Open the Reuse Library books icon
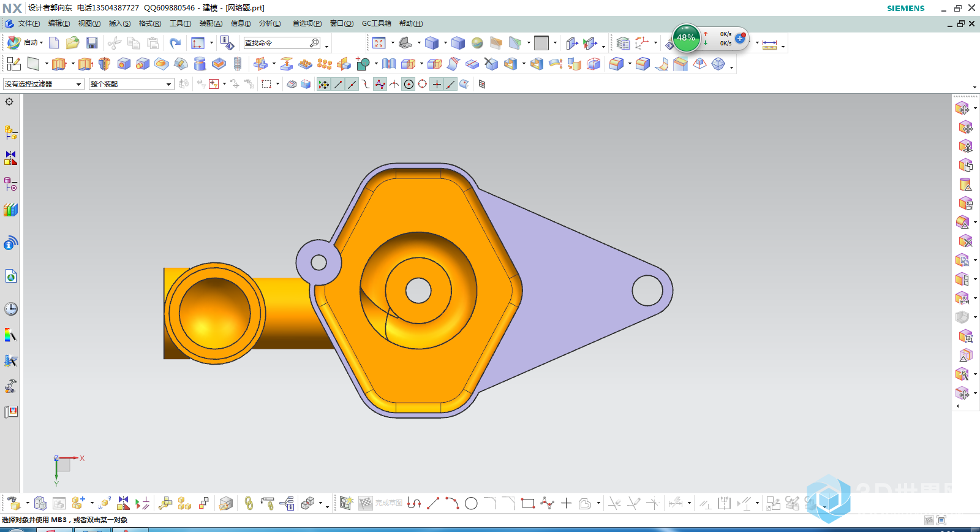 [11, 210]
